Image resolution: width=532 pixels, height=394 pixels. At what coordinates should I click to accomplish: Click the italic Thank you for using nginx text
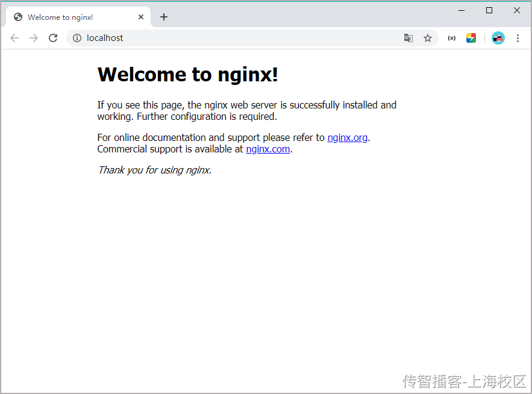tap(154, 170)
